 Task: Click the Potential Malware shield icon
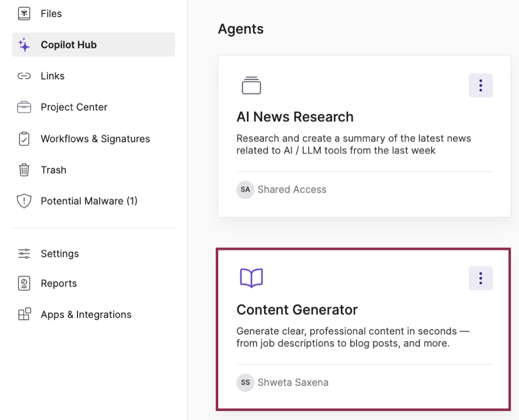click(x=24, y=201)
